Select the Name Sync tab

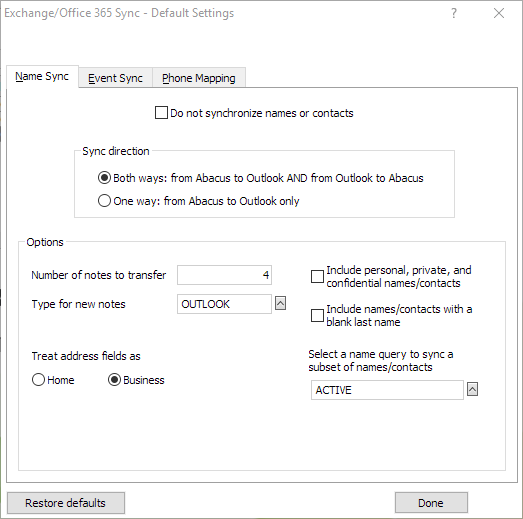[x=42, y=76]
